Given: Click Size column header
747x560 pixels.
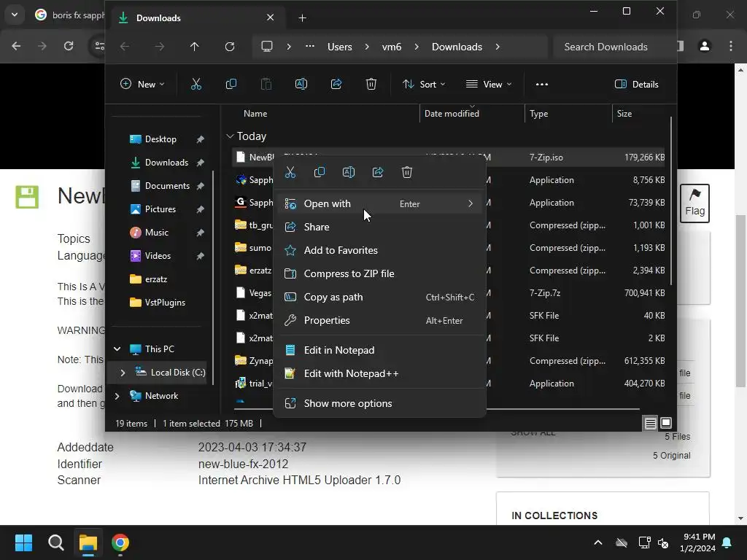Looking at the screenshot, I should (x=624, y=114).
